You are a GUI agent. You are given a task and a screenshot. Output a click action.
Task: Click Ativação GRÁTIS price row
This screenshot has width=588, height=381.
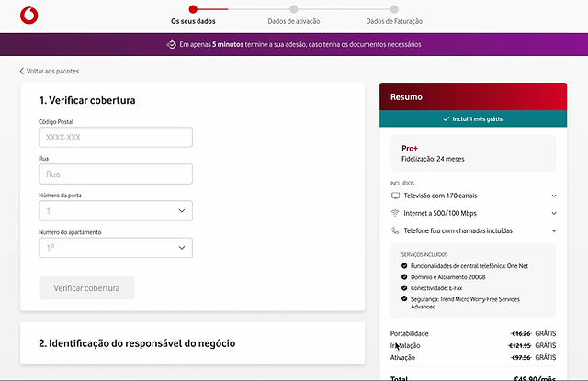pos(473,357)
